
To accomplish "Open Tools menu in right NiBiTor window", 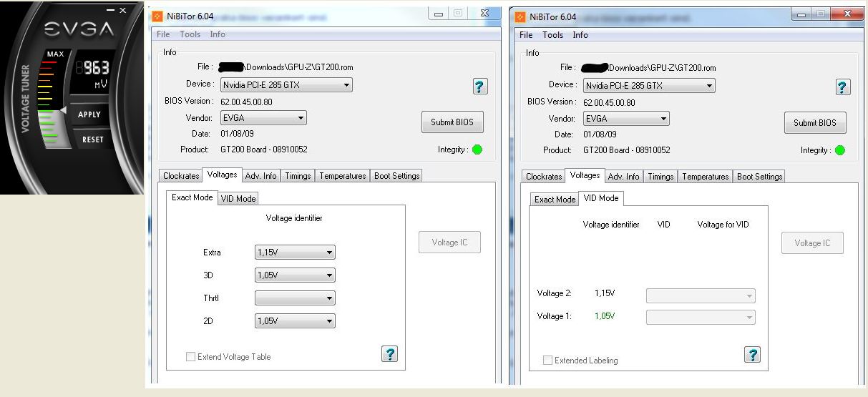I will (553, 35).
